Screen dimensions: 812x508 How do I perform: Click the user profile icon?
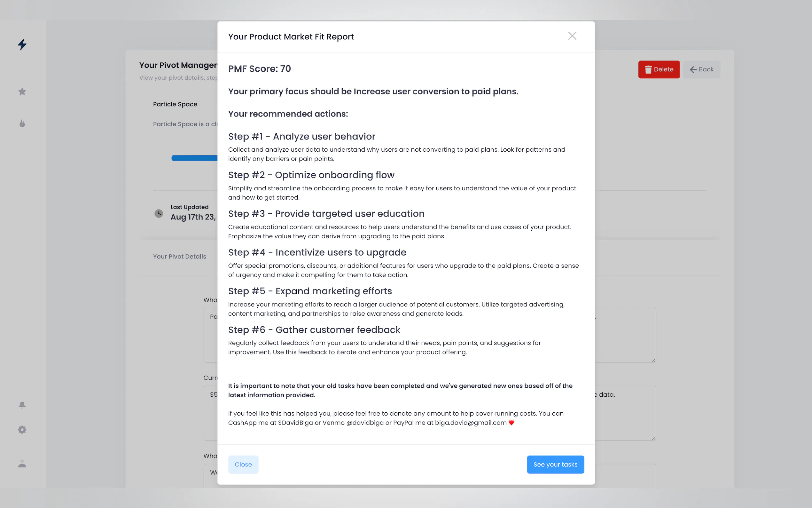(x=22, y=464)
